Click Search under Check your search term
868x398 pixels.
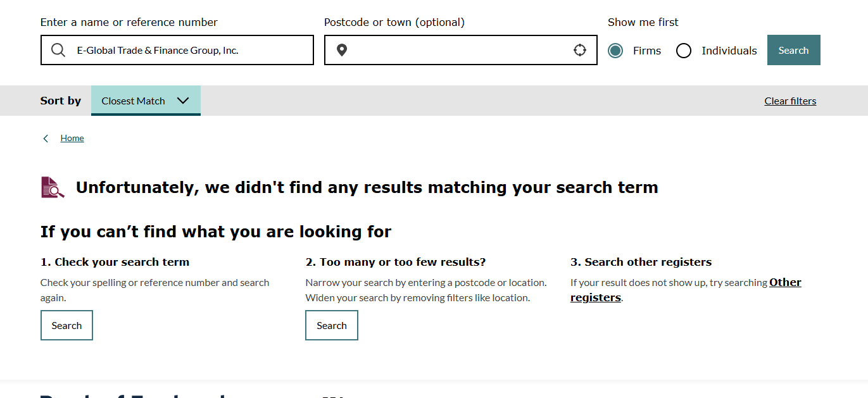(66, 325)
